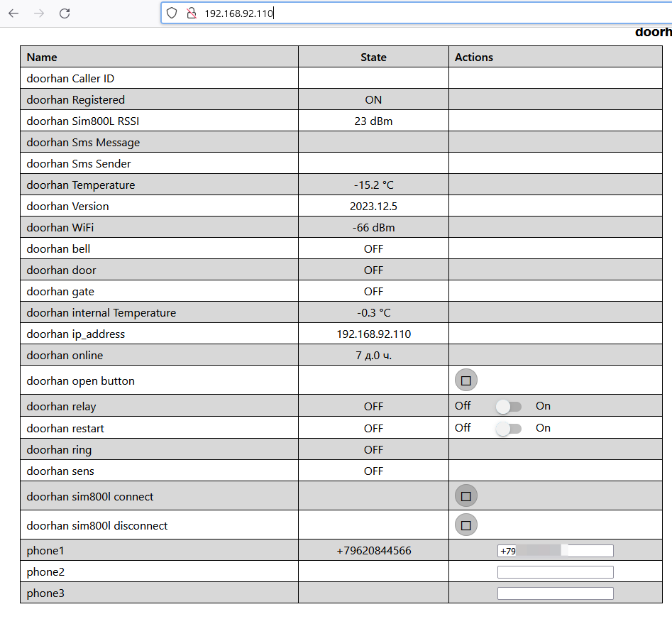The width and height of the screenshot is (672, 619).
Task: Select the doorhan sim800l connect row name
Action: click(x=90, y=496)
